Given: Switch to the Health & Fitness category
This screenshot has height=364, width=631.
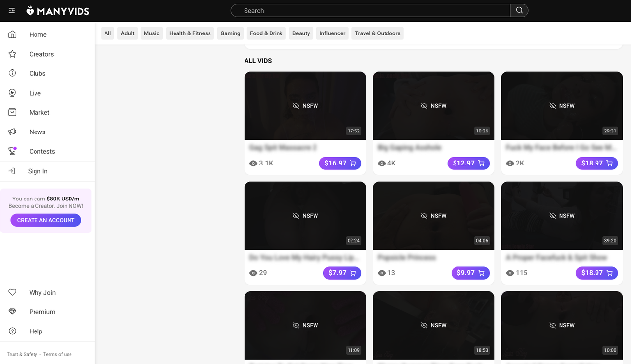Looking at the screenshot, I should coord(190,33).
